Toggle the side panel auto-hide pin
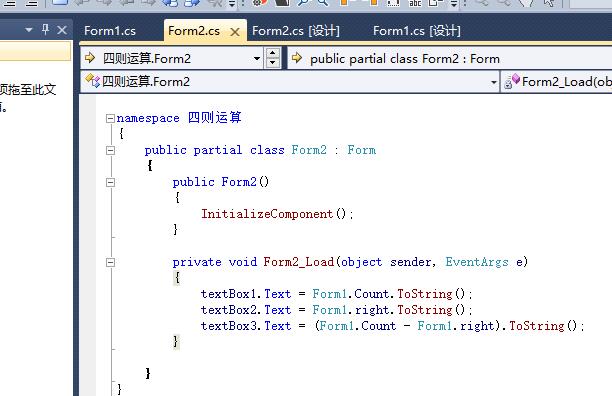 (x=45, y=29)
